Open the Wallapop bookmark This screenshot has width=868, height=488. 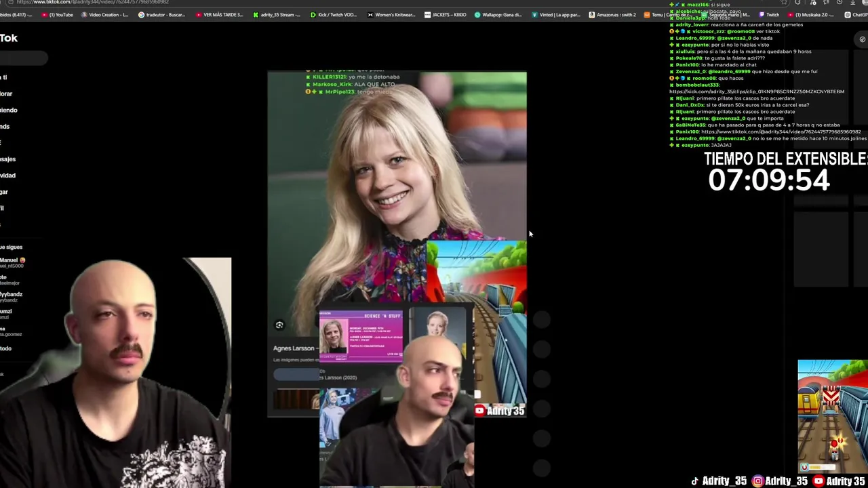[498, 15]
